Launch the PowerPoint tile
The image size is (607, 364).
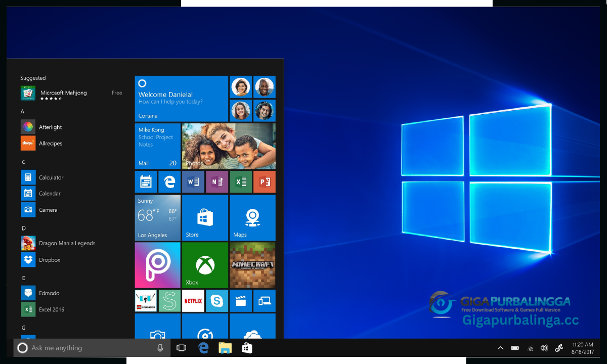(x=265, y=181)
